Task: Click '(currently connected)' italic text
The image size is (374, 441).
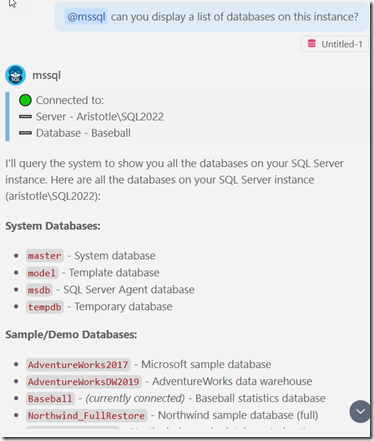Action: point(135,398)
